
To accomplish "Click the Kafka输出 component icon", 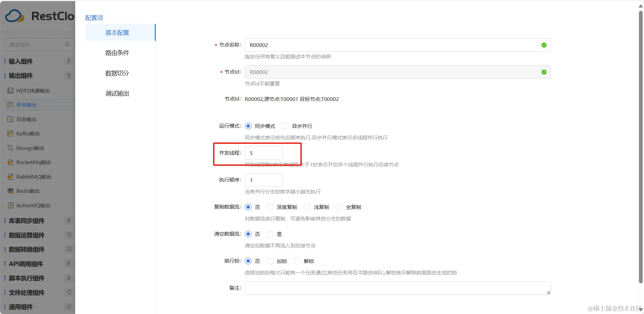I will (10, 133).
